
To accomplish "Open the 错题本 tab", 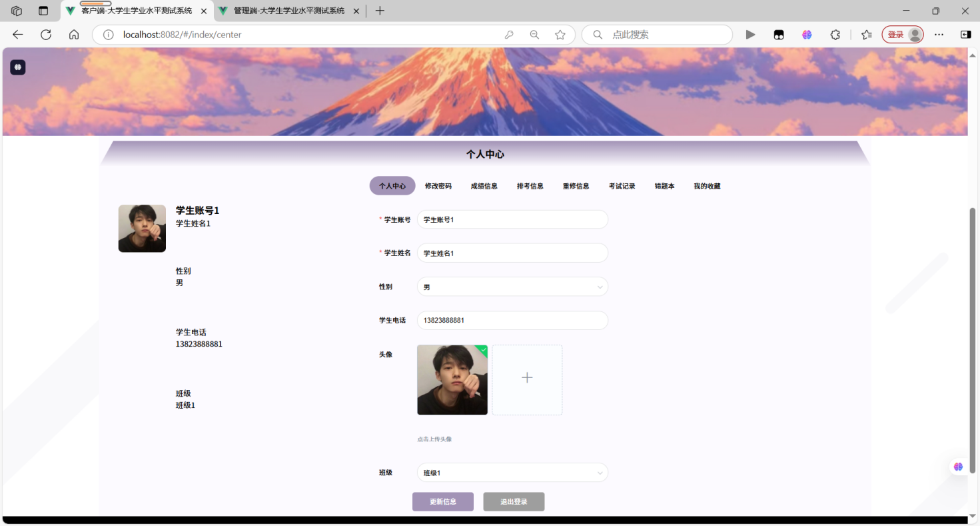I will 665,186.
